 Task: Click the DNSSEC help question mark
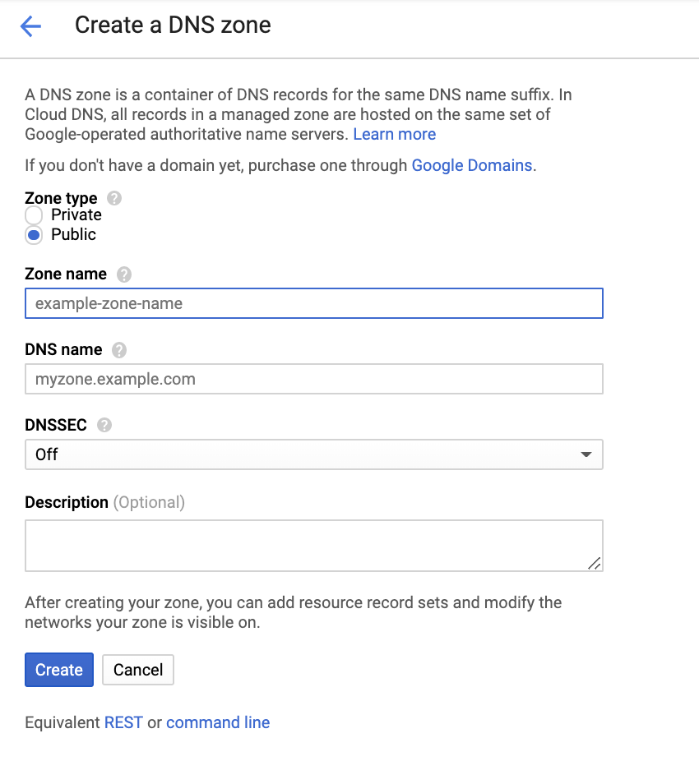(104, 425)
